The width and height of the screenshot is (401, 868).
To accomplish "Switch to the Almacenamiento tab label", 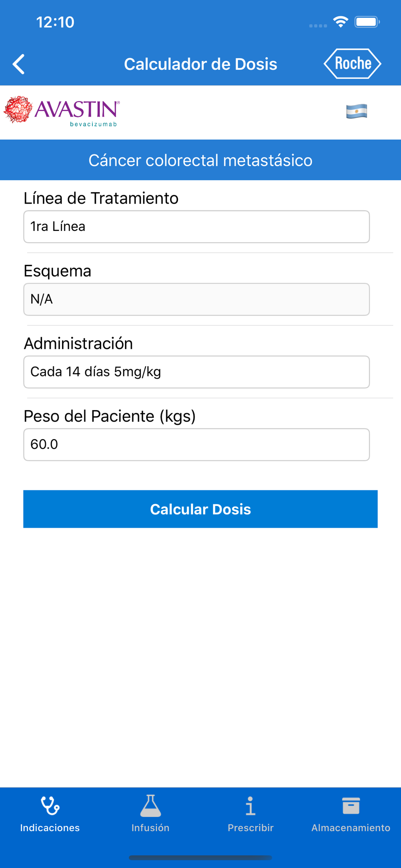I will click(x=351, y=828).
